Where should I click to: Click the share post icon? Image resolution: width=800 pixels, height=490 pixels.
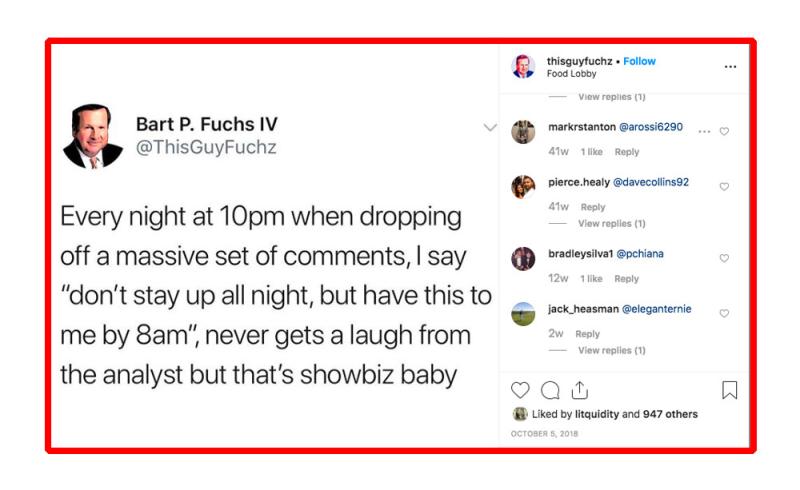pyautogui.click(x=579, y=390)
